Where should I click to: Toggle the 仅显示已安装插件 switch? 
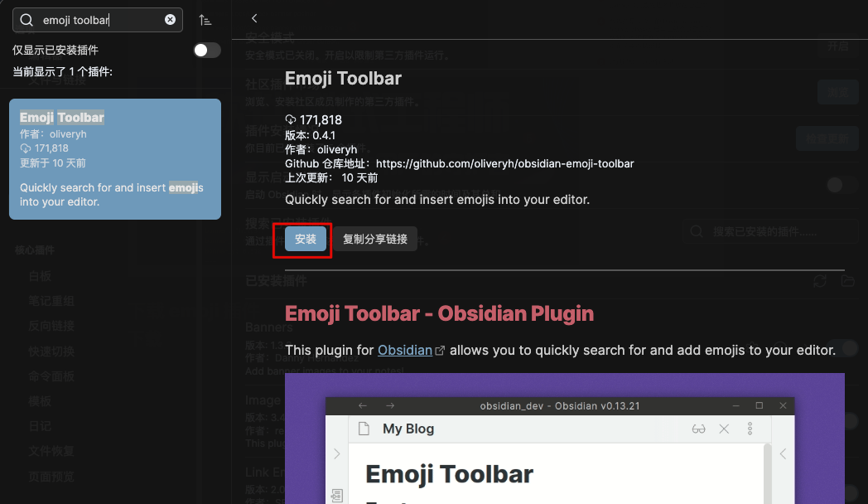(x=206, y=50)
